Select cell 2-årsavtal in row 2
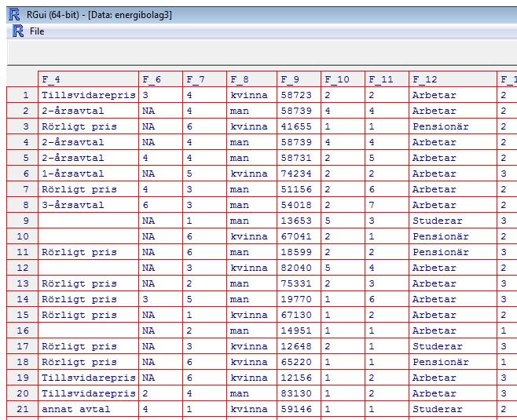Image resolution: width=517 pixels, height=420 pixels. (88, 111)
